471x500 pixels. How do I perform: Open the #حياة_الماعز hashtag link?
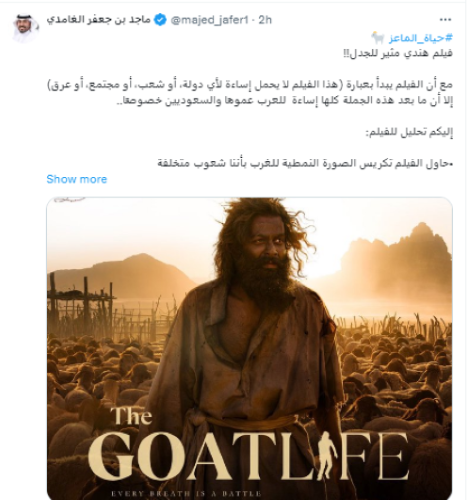[x=420, y=38]
